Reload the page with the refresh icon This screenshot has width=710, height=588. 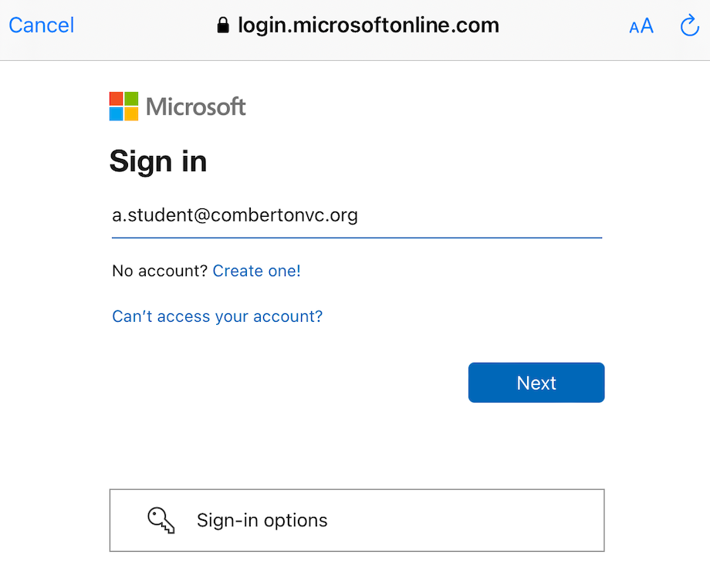pyautogui.click(x=690, y=25)
